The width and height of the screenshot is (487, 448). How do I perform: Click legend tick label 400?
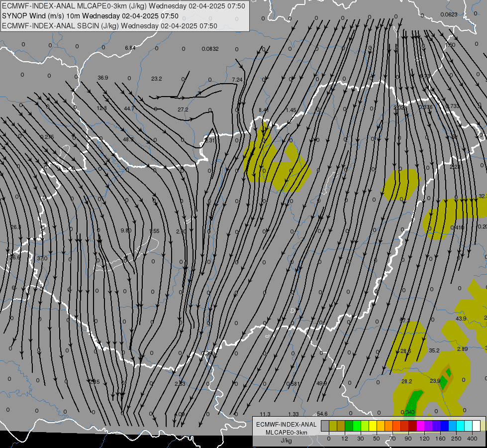pyautogui.click(x=472, y=439)
